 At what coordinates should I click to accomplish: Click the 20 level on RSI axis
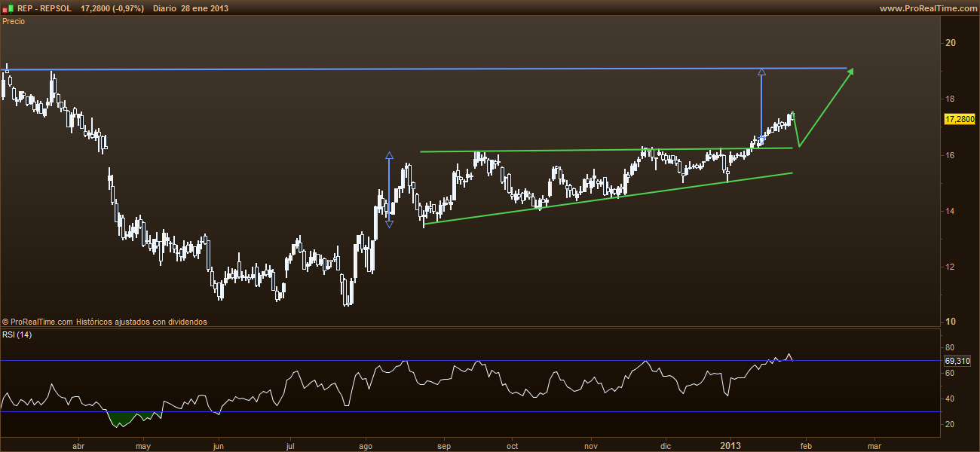(x=950, y=424)
